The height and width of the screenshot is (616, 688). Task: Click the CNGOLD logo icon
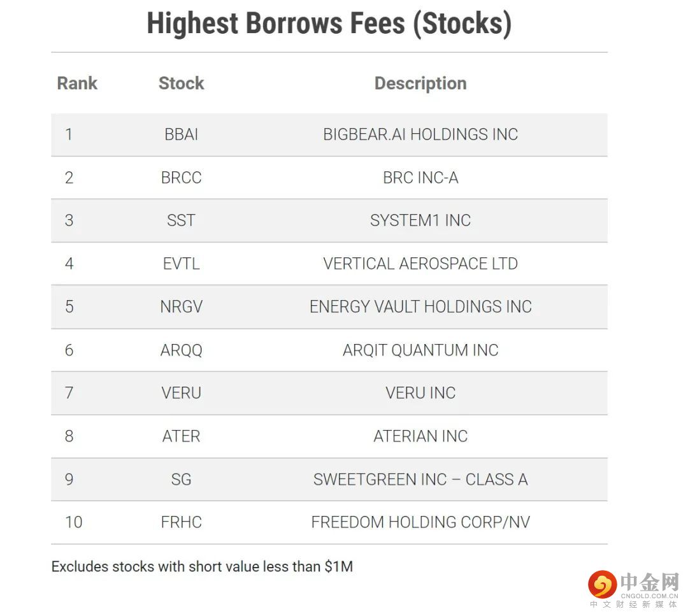602,584
